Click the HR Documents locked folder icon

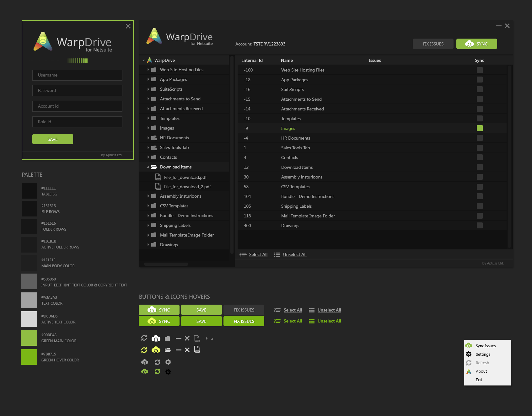click(154, 138)
